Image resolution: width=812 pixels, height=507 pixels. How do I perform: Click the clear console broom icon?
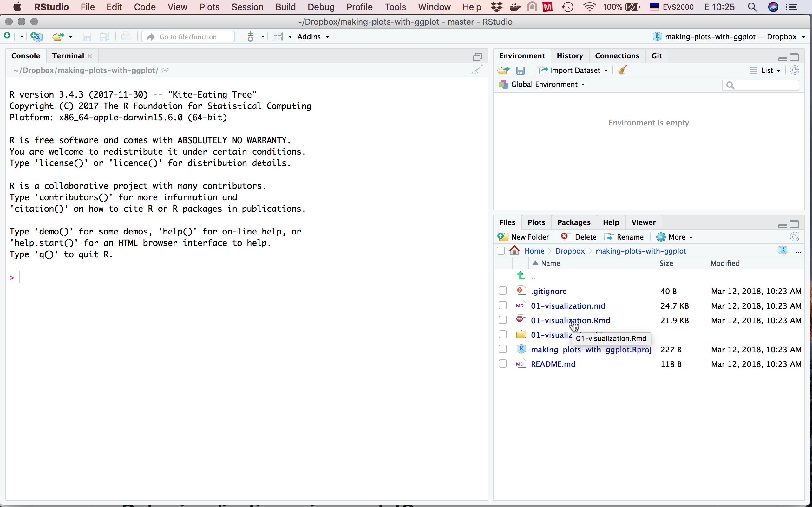(476, 70)
